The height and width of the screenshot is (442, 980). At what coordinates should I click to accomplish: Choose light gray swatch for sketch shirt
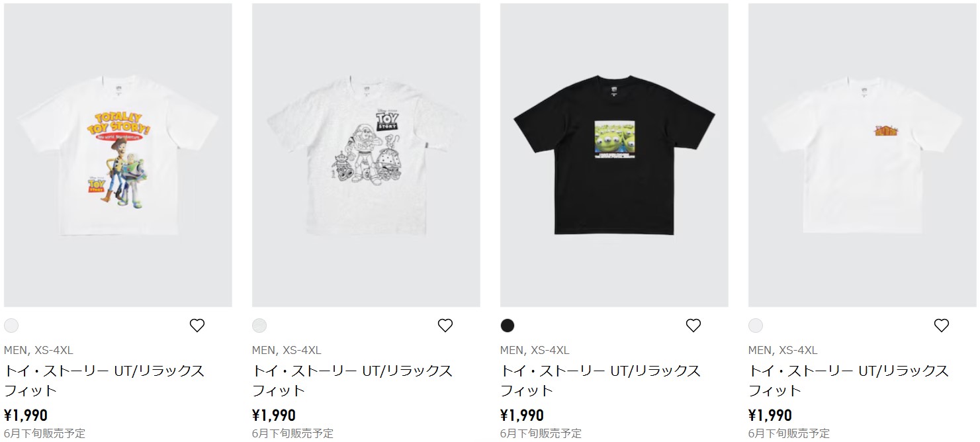pyautogui.click(x=259, y=326)
